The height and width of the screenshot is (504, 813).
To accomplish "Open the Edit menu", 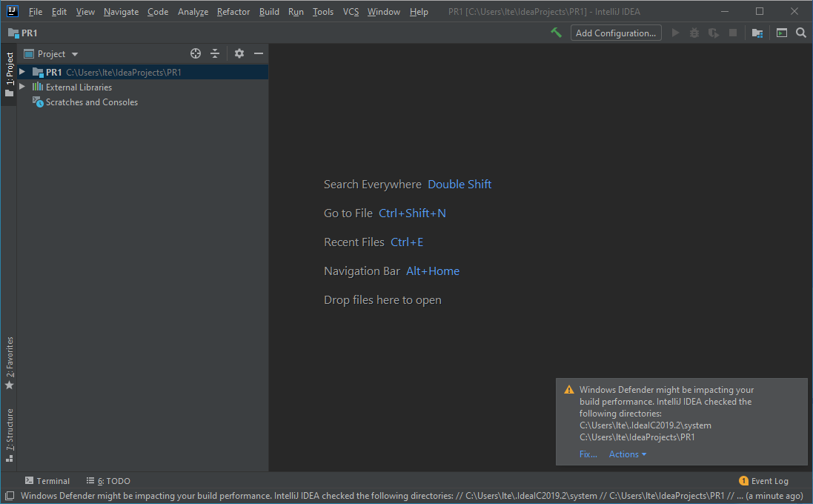I will [59, 11].
